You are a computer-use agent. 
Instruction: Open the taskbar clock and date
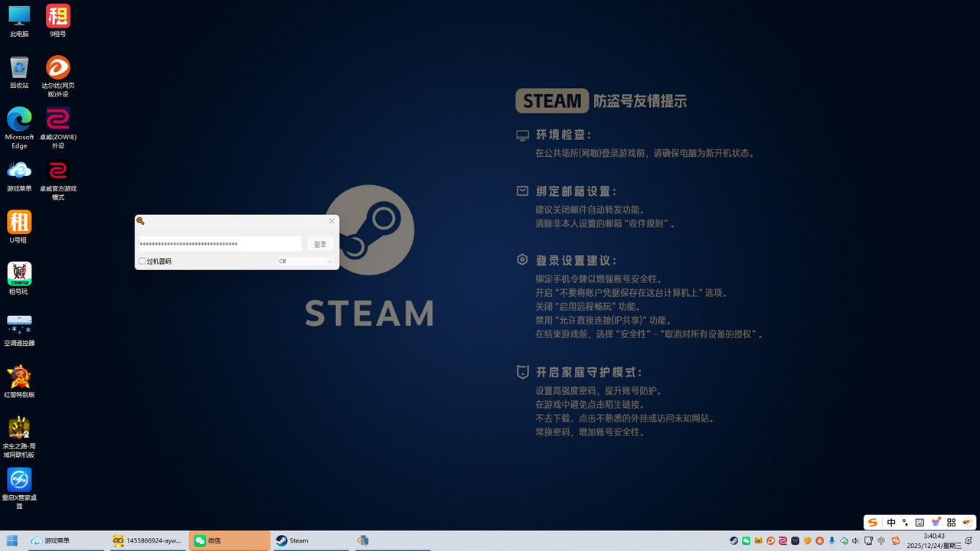pyautogui.click(x=934, y=540)
